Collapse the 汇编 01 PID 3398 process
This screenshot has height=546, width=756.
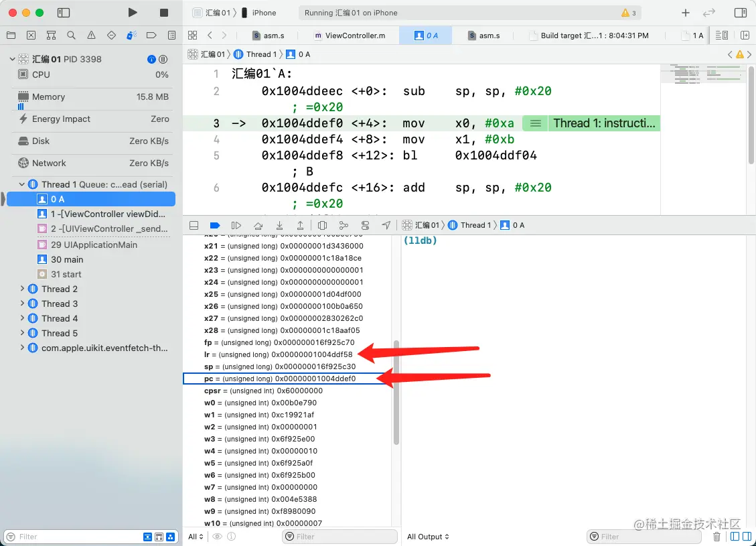pos(12,59)
